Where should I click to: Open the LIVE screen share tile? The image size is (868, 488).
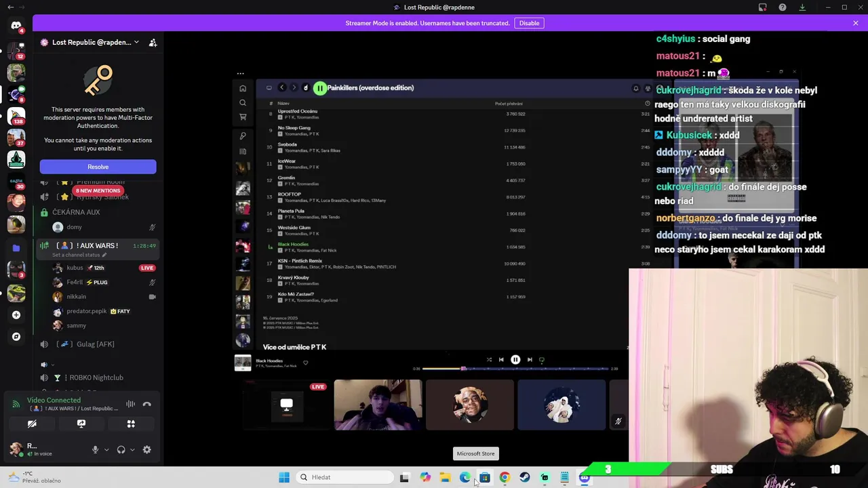point(286,405)
